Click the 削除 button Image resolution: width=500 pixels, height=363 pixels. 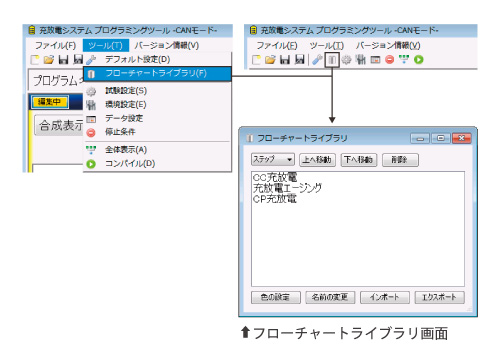coord(400,160)
